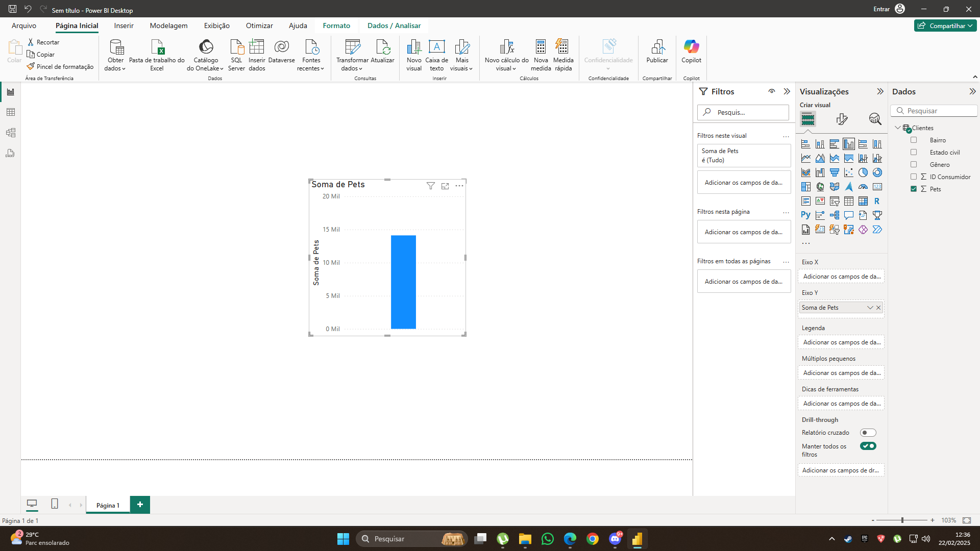Click the Nova medida button
Viewport: 980px width, 551px height.
[x=541, y=55]
